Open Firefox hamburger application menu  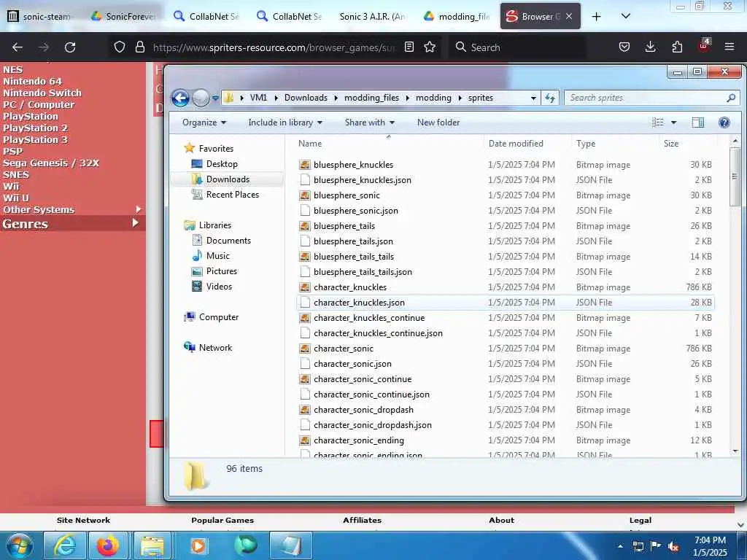coord(729,47)
